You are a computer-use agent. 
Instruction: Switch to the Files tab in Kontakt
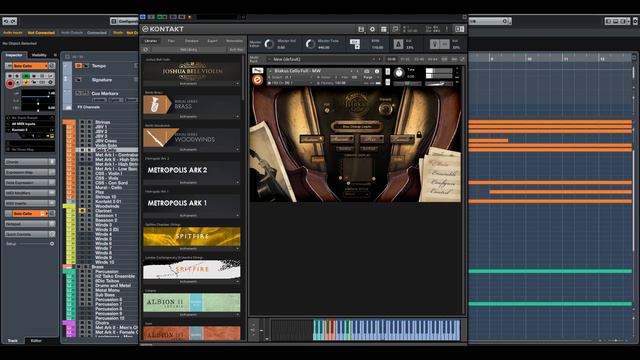[x=171, y=41]
